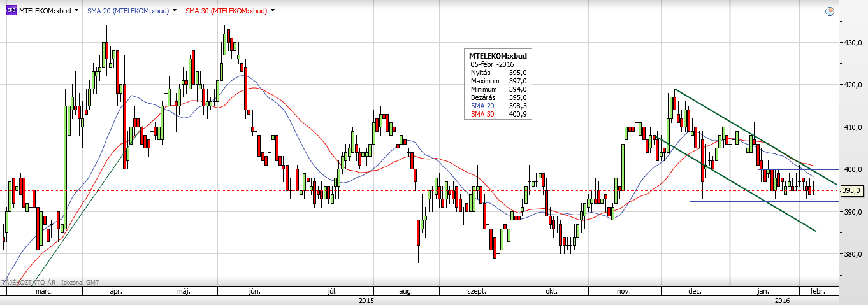
Task: Click the boxed current price marker on axis
Action: (x=852, y=190)
